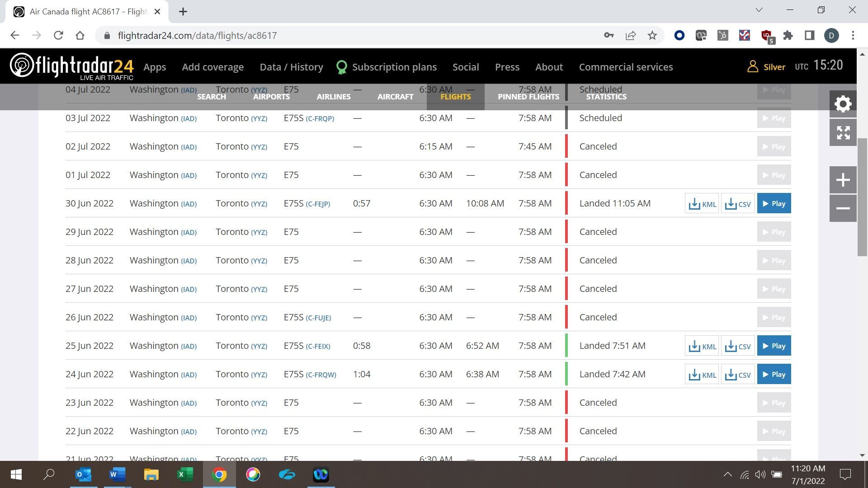Toggle the fullscreen expand icon
Screen dimensions: 868x488
[843, 133]
